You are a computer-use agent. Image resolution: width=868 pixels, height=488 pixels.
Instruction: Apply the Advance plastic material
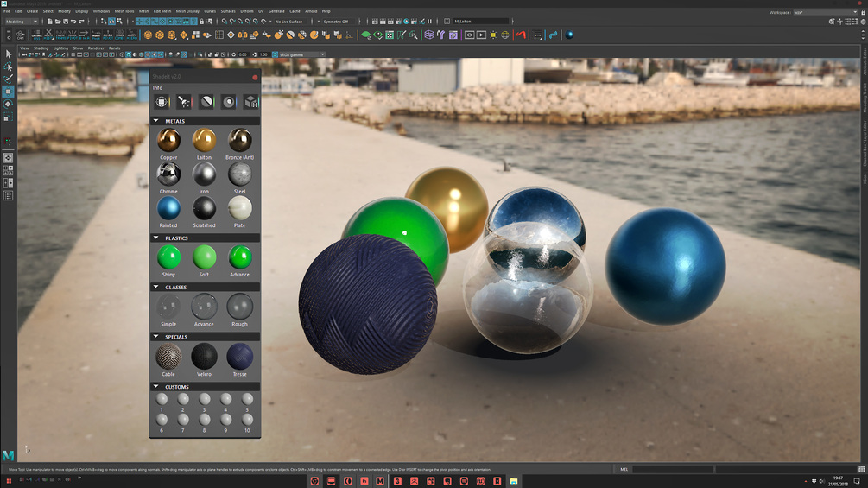pyautogui.click(x=240, y=258)
